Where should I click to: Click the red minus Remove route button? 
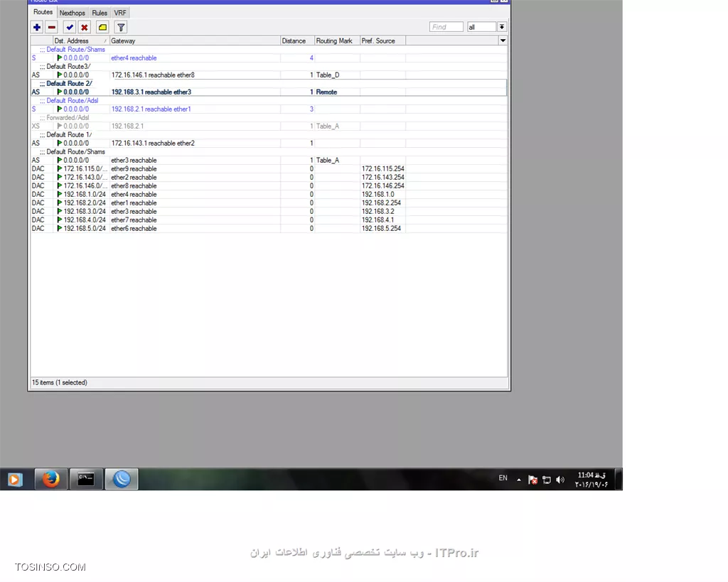click(51, 28)
